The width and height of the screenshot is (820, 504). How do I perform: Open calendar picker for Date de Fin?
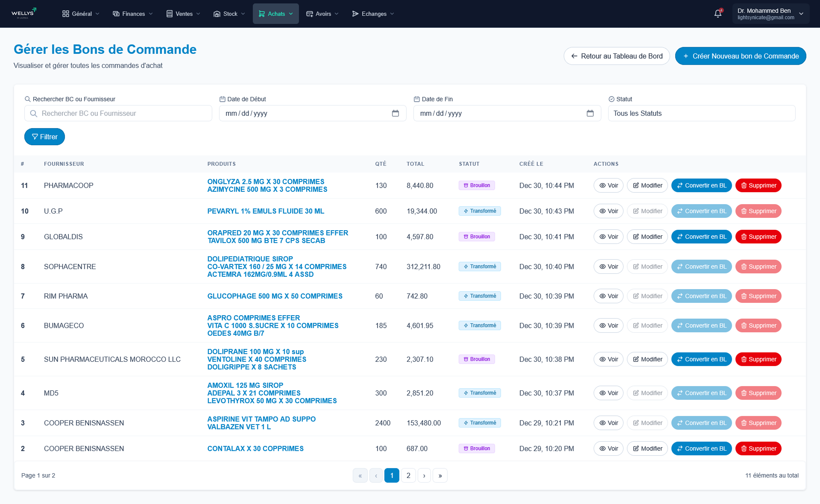point(590,113)
